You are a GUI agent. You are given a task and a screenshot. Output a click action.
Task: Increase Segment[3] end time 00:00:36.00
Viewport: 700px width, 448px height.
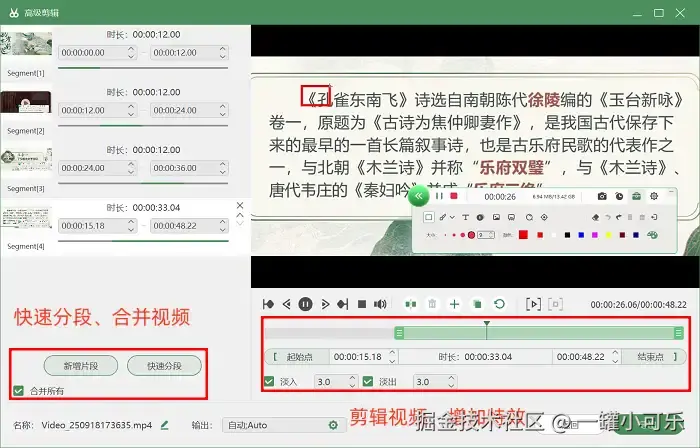pyautogui.click(x=222, y=164)
